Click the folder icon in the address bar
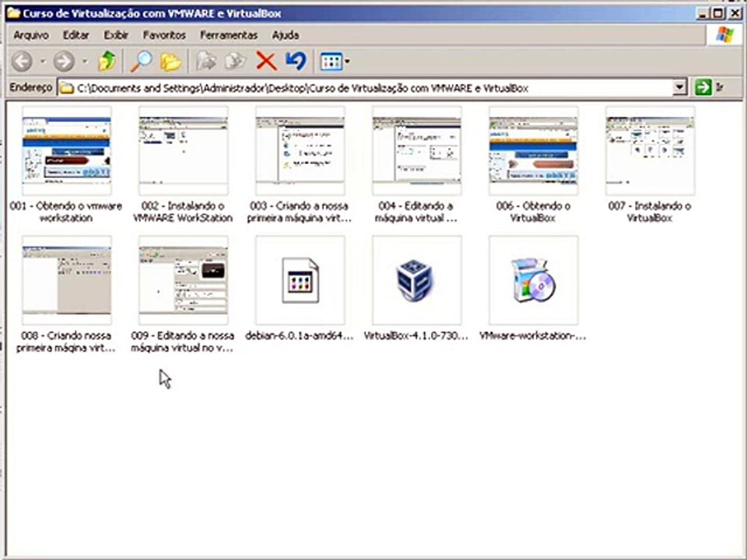The width and height of the screenshot is (747, 560). pos(67,88)
